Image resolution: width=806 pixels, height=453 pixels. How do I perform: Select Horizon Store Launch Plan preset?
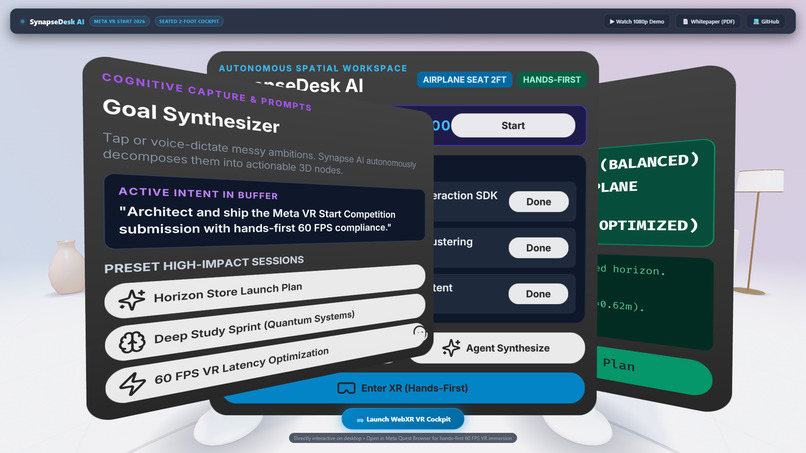coord(264,292)
